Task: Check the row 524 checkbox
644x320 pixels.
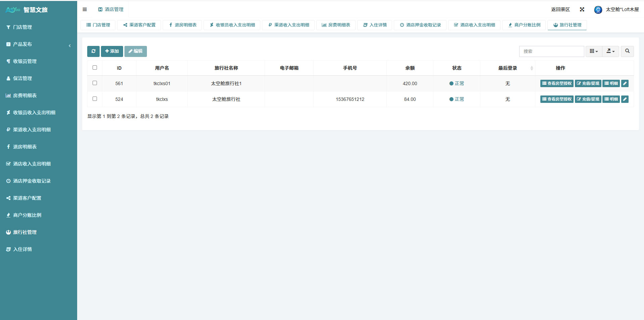Action: 95,99
